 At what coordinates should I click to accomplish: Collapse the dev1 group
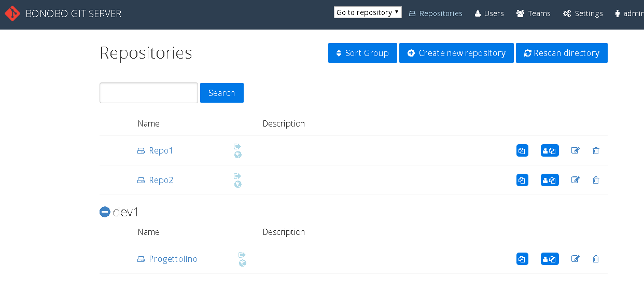pyautogui.click(x=105, y=212)
